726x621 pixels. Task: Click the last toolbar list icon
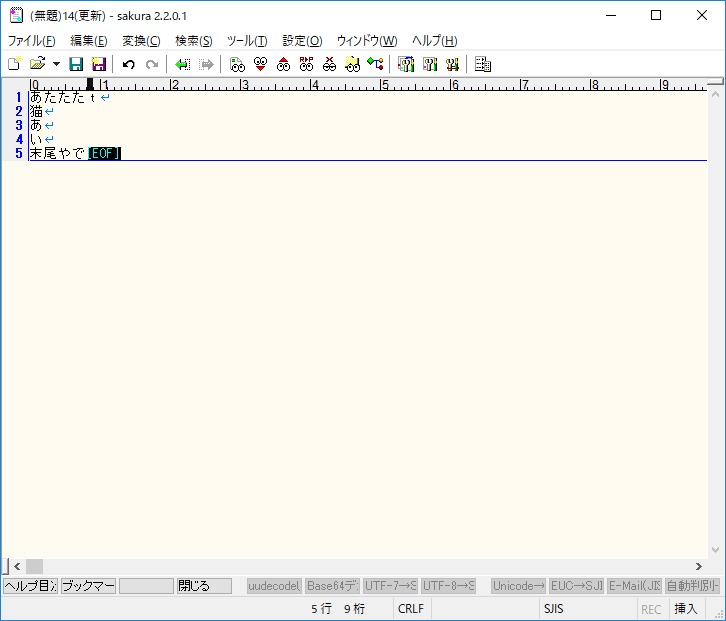tap(483, 64)
